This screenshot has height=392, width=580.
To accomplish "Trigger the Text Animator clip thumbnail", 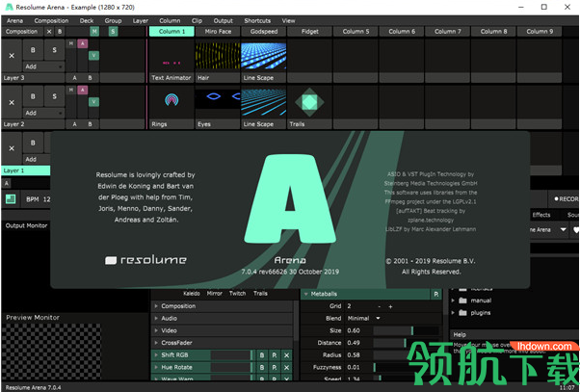I will point(171,56).
